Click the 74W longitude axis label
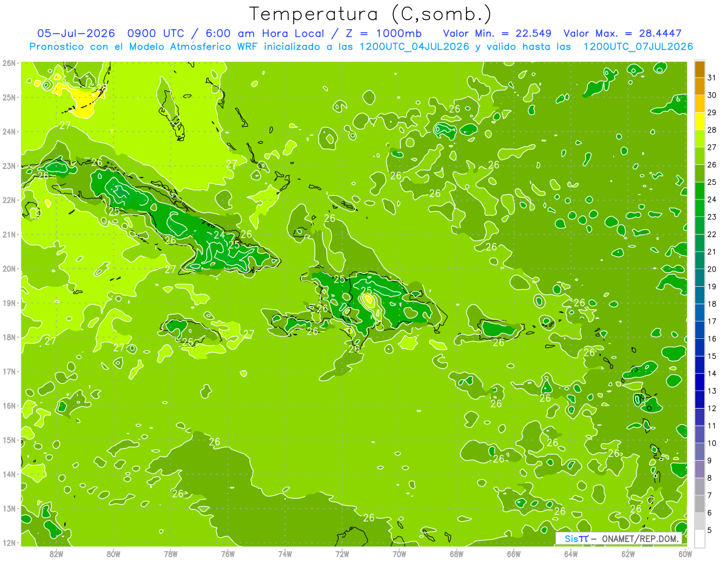Image resolution: width=728 pixels, height=562 pixels. click(x=285, y=554)
